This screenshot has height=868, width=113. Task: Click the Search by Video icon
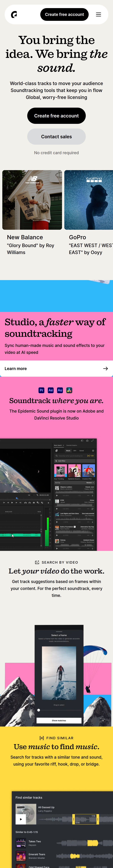[37, 562]
